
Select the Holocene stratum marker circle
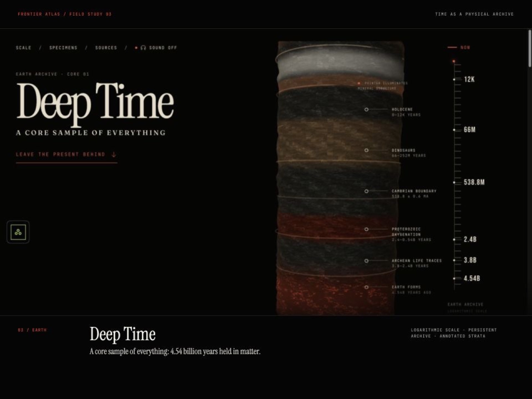tap(366, 109)
